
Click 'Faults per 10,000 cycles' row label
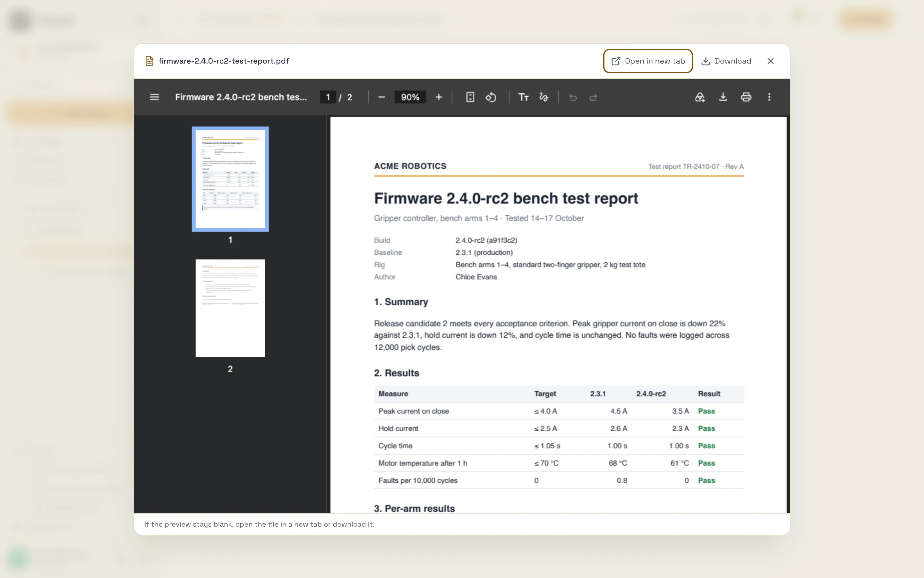418,480
